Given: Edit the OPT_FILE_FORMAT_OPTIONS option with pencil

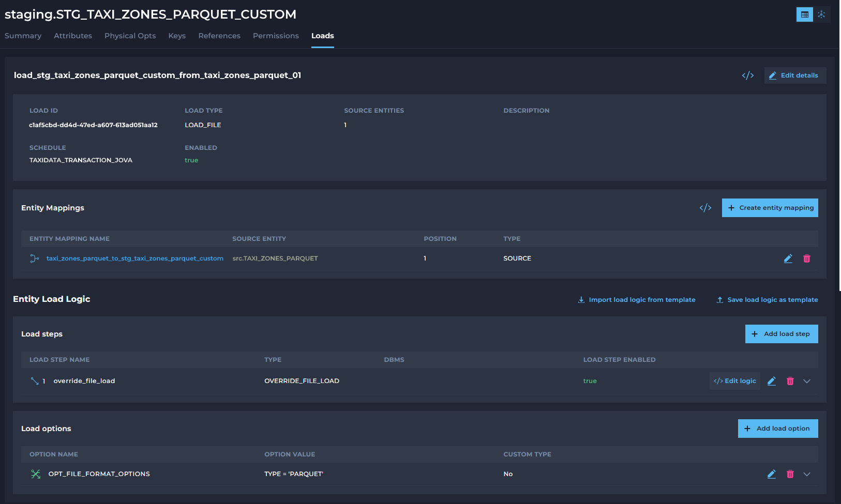Looking at the screenshot, I should click(772, 474).
